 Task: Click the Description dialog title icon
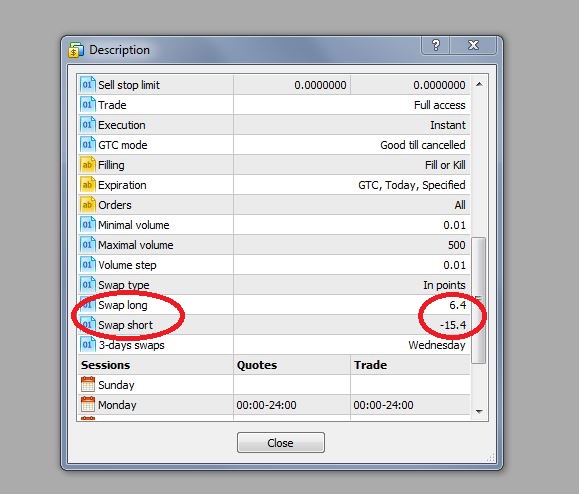pyautogui.click(x=76, y=50)
